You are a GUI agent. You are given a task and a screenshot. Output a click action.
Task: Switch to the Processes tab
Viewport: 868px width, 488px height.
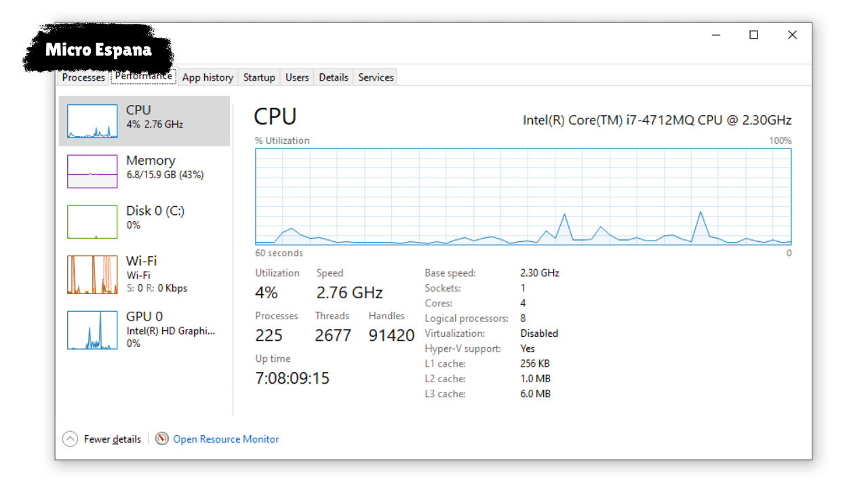pyautogui.click(x=83, y=77)
